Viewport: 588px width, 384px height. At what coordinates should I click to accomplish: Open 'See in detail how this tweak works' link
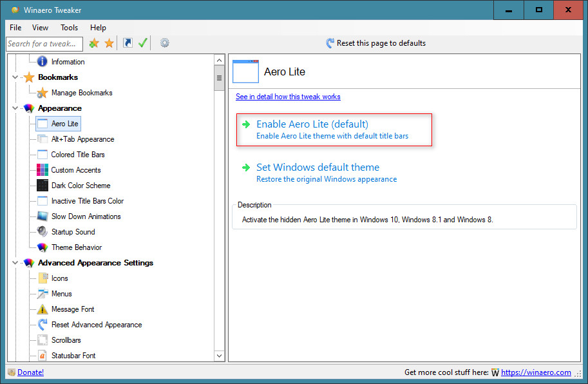tap(288, 97)
